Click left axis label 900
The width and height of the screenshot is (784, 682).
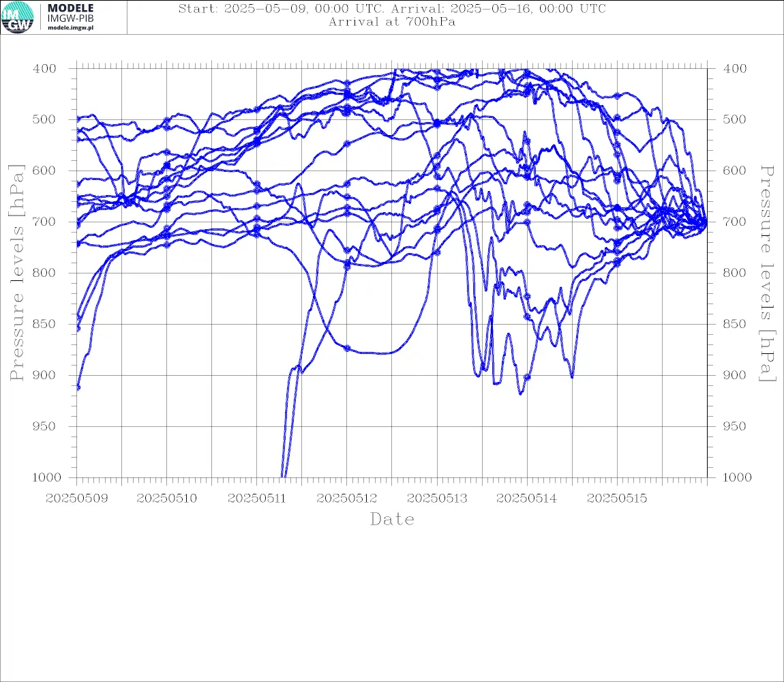44,375
